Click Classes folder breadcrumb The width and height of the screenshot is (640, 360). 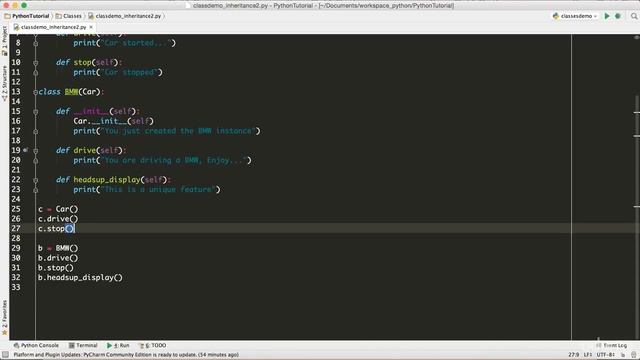pos(69,16)
